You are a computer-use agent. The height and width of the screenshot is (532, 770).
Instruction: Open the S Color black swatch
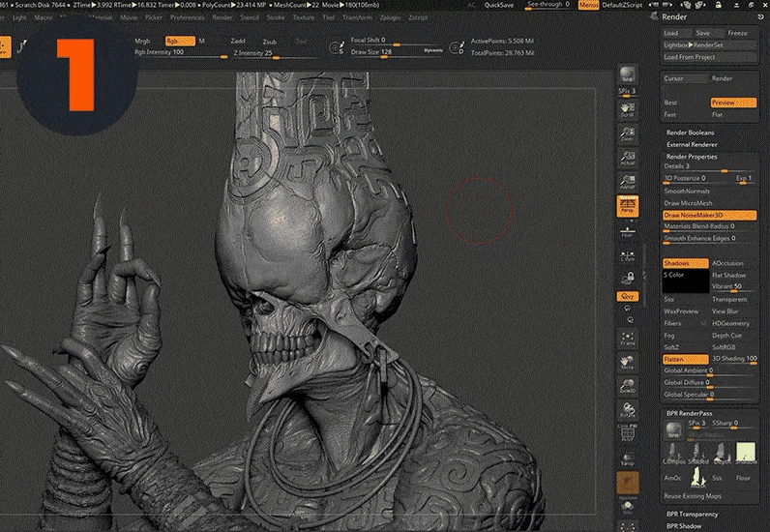(686, 282)
